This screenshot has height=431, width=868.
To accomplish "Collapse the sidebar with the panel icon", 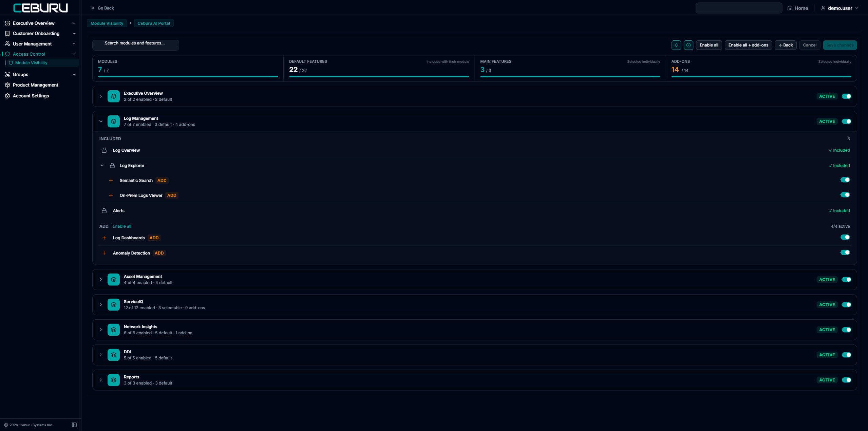I will coord(74,425).
